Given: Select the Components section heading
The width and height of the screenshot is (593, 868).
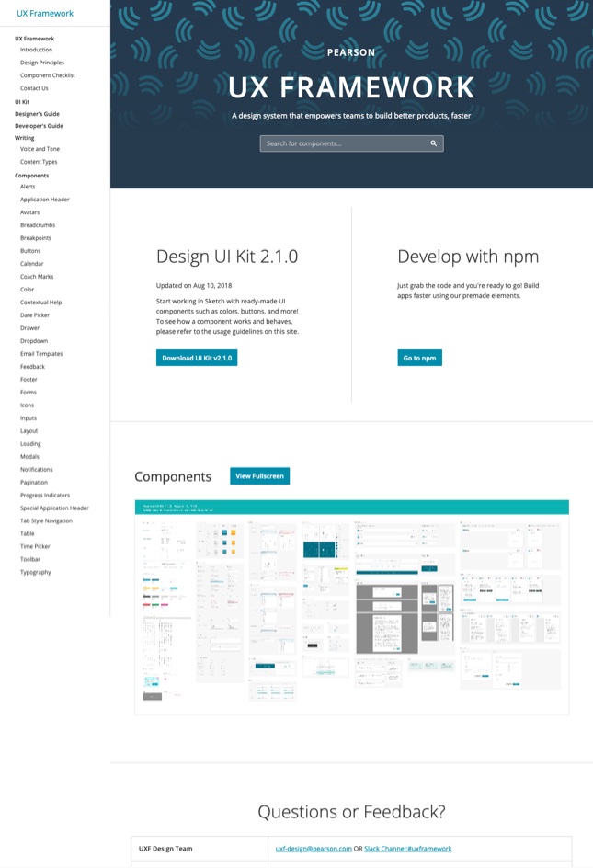Looking at the screenshot, I should [x=31, y=176].
